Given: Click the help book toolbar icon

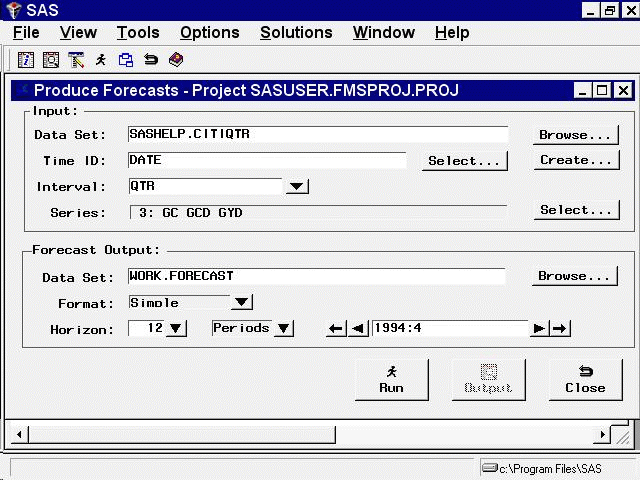Looking at the screenshot, I should coord(176,60).
